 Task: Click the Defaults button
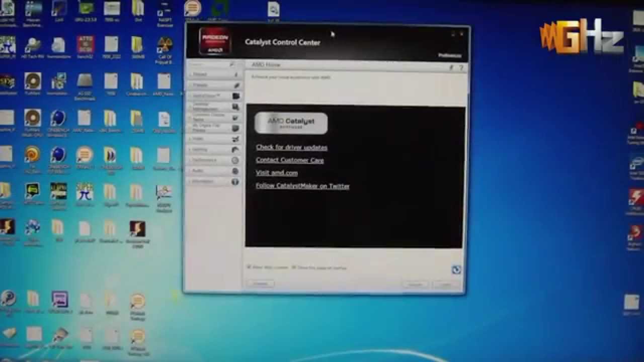click(261, 284)
